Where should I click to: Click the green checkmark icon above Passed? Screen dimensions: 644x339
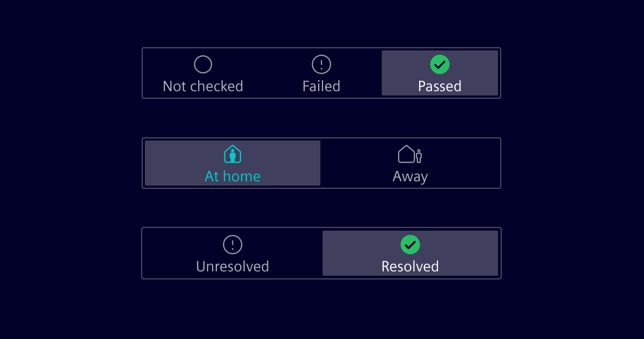[440, 64]
